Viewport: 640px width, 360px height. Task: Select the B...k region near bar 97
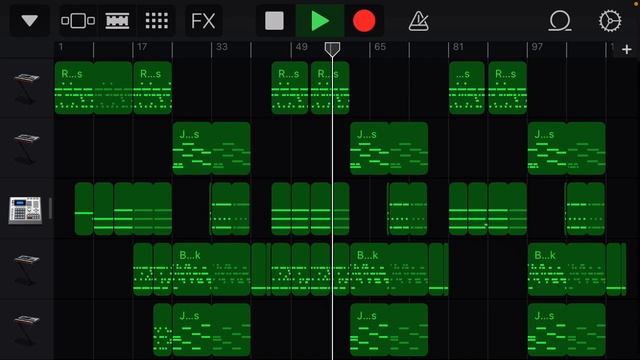[567, 269]
